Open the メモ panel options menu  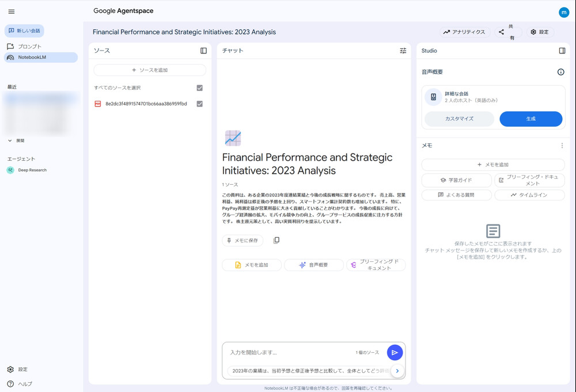point(562,146)
